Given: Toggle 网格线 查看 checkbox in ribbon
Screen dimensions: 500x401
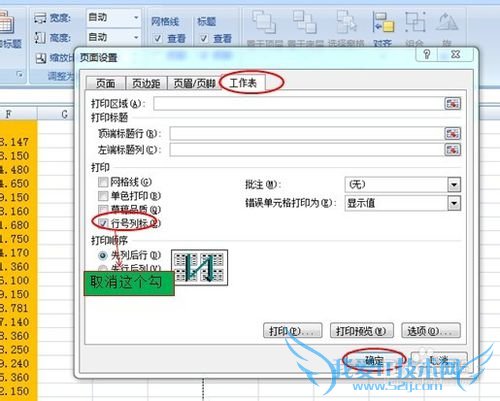Looking at the screenshot, I should point(158,38).
